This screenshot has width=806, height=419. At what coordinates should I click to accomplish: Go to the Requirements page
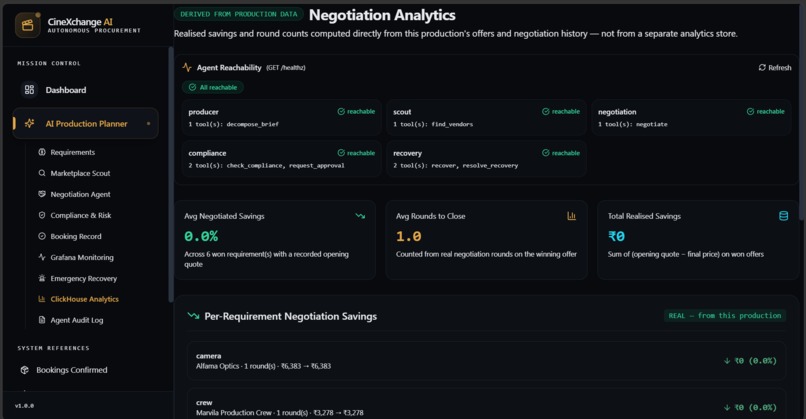[72, 152]
